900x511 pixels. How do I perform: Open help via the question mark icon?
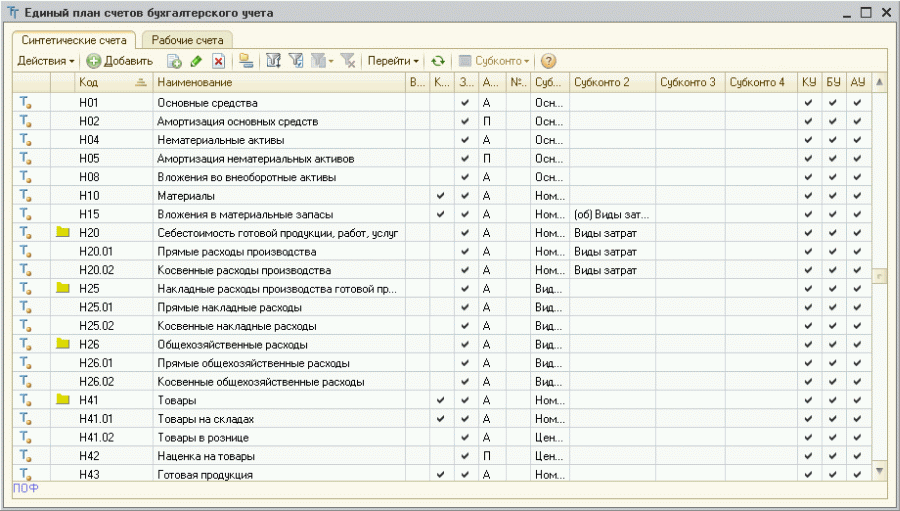coord(548,61)
